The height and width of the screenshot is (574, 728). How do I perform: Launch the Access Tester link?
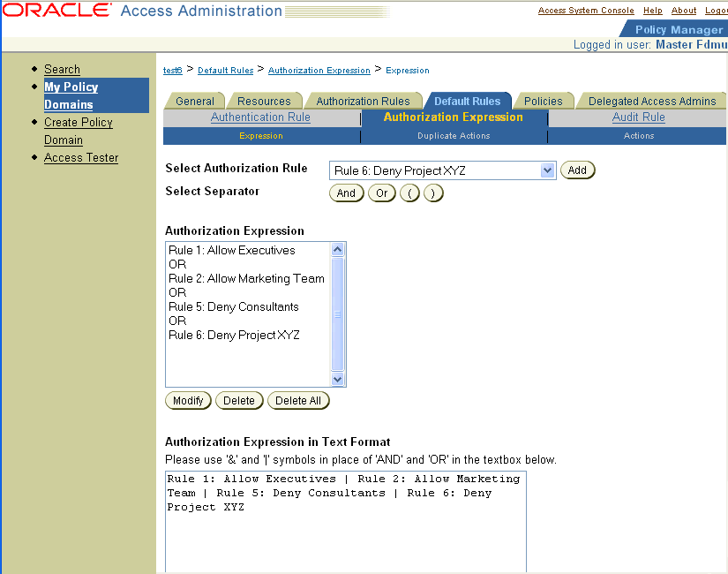point(81,157)
